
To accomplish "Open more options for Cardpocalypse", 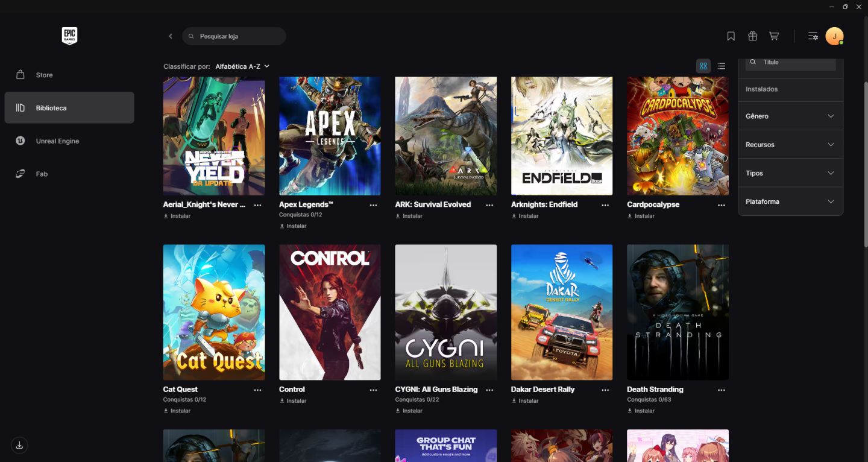I will click(x=722, y=205).
